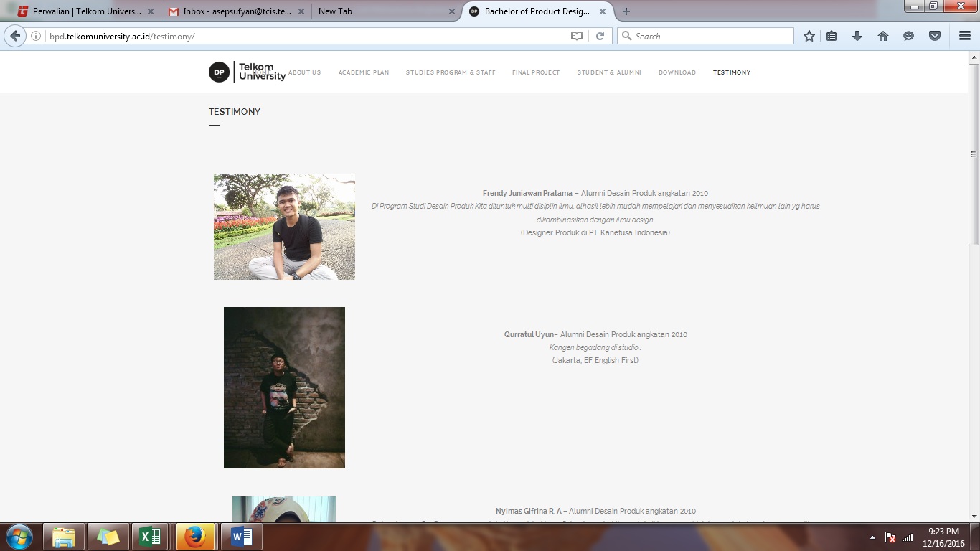This screenshot has width=980, height=551.
Task: Open the DOWNLOAD menu item
Action: (x=677, y=72)
